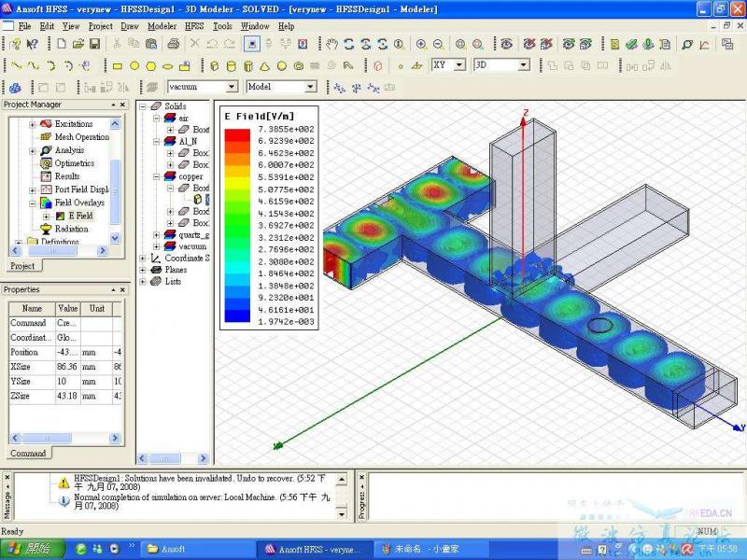Screen dimensions: 747x560
Task: Click the Draw Line tool icon
Action: pyautogui.click(x=16, y=65)
